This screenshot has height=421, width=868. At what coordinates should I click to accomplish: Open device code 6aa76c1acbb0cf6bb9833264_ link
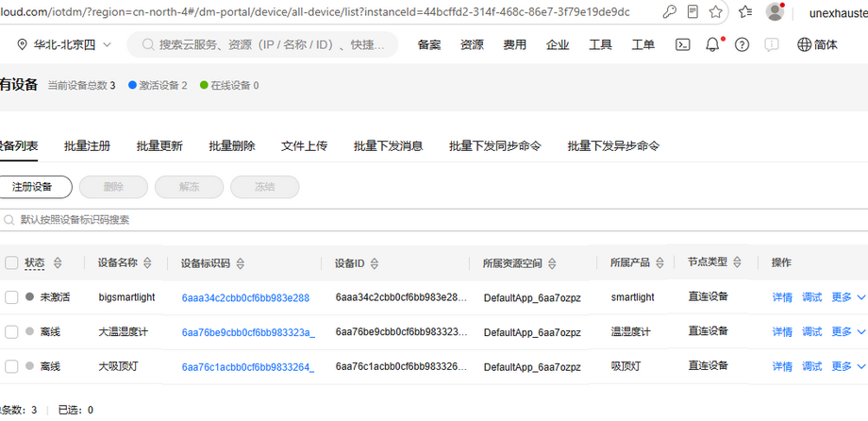(x=248, y=366)
